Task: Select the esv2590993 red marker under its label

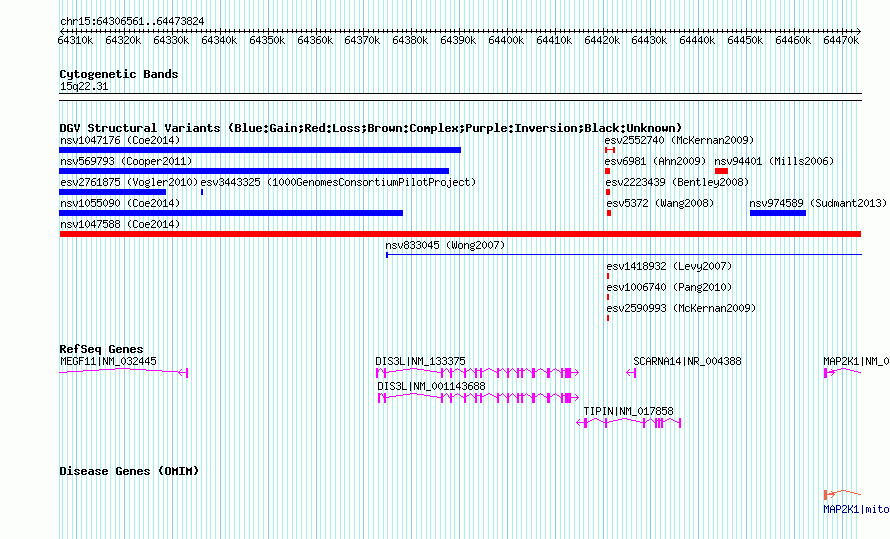Action: pyautogui.click(x=608, y=318)
